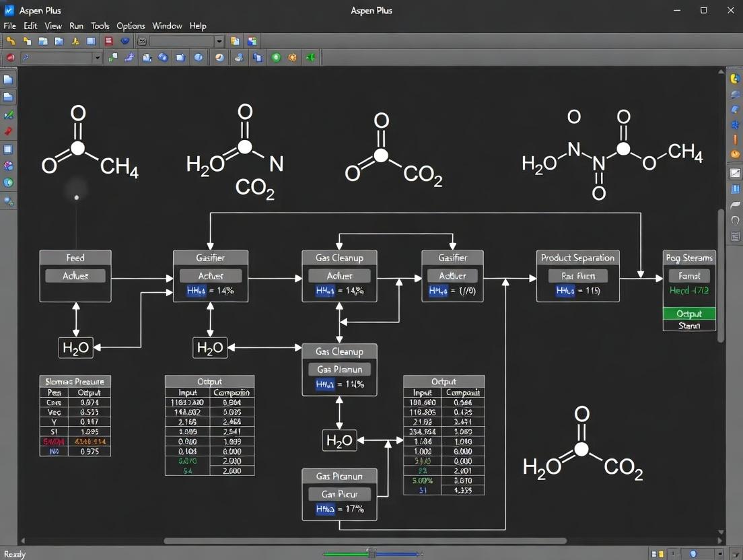Click the blue columns icon in right sidebar
This screenshot has width=743, height=560.
coord(735,189)
